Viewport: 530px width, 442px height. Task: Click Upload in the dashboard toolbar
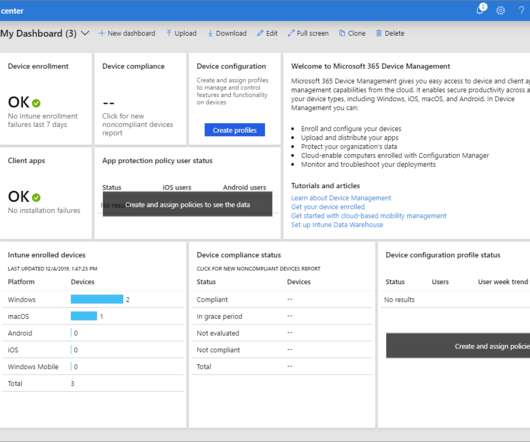tap(182, 33)
